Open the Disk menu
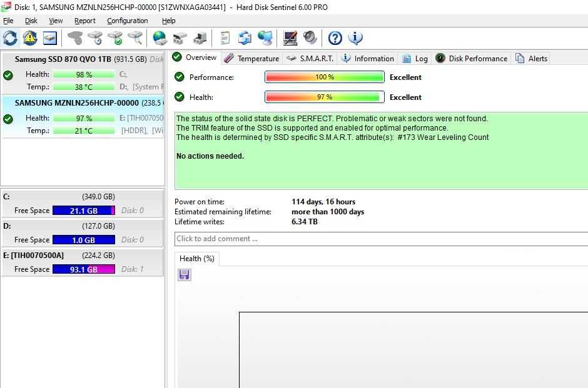Image resolution: width=588 pixels, height=388 pixels. click(x=31, y=21)
